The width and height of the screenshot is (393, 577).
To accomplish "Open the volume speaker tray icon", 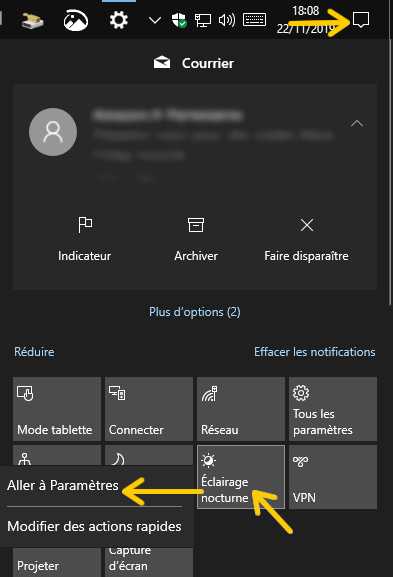I will (x=227, y=20).
